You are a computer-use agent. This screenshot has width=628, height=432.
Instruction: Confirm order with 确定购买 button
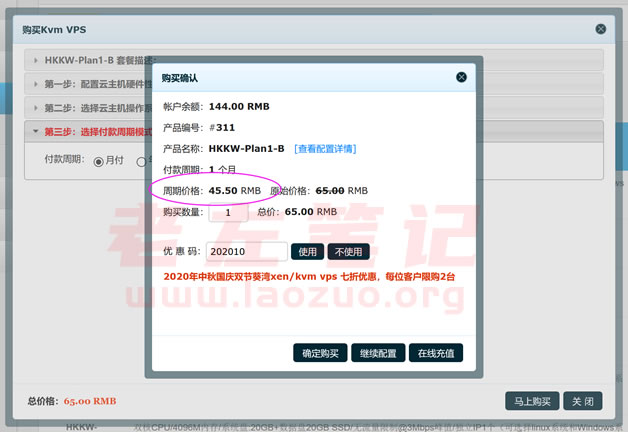pos(320,353)
